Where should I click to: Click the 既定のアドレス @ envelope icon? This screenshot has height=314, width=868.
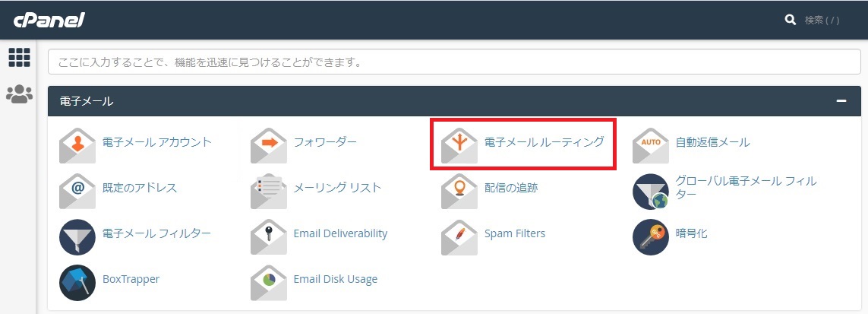(77, 191)
